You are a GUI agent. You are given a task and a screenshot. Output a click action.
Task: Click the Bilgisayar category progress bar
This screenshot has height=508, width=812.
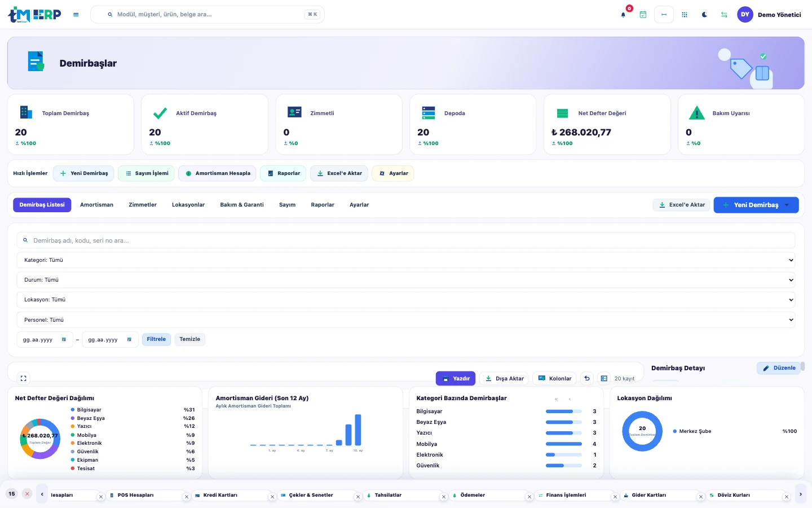click(564, 411)
